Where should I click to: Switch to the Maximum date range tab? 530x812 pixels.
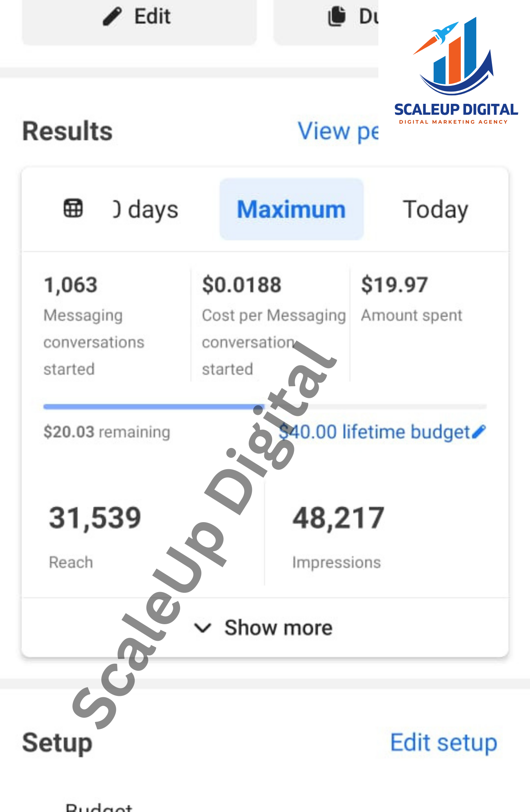[291, 209]
